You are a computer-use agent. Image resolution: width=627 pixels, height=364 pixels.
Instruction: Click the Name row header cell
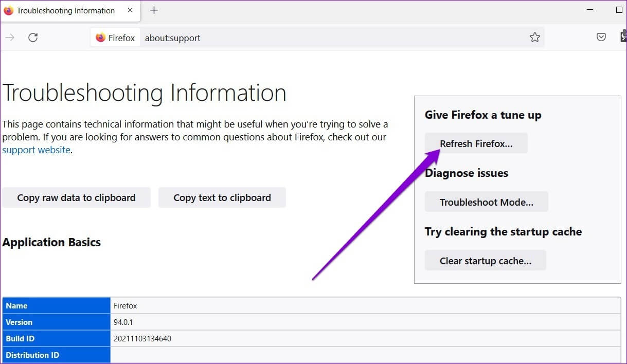(57, 305)
